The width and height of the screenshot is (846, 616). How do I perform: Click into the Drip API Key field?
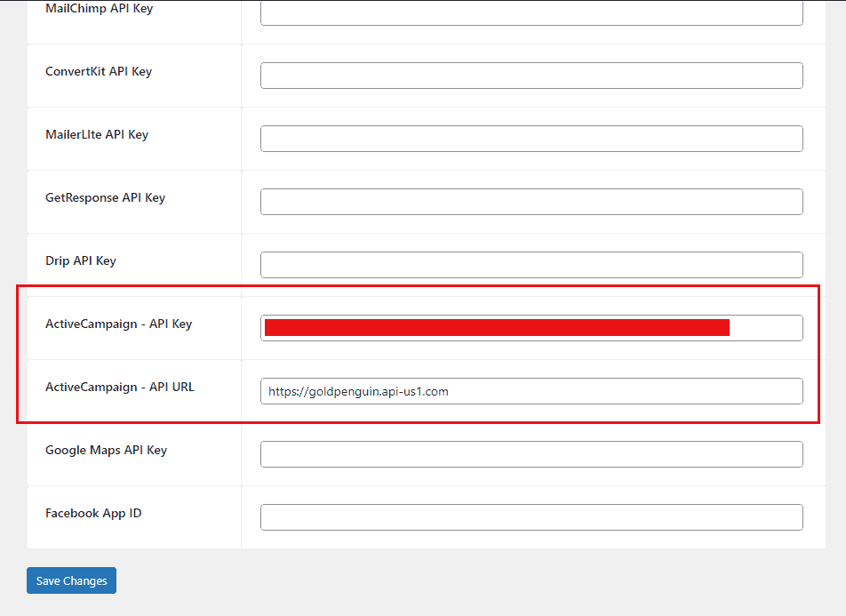pos(531,265)
